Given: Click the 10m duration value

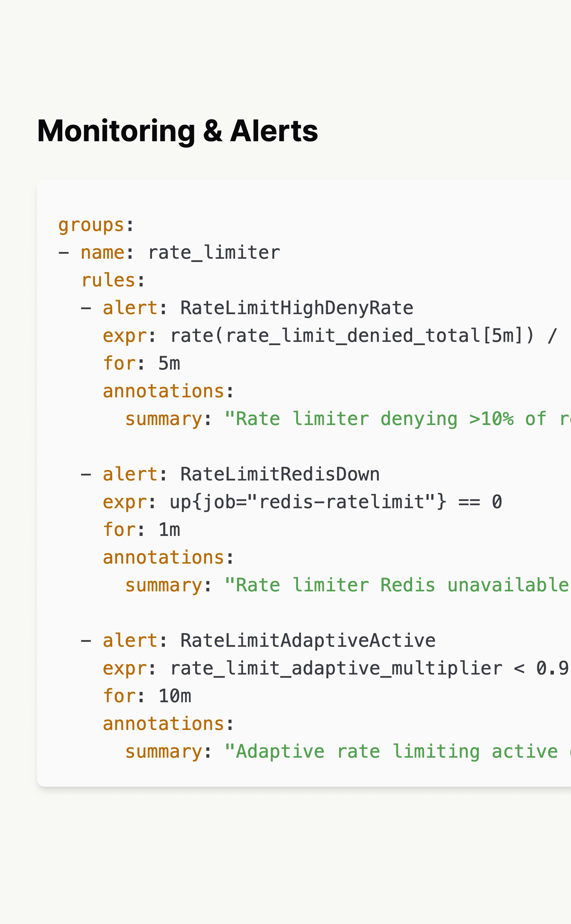Looking at the screenshot, I should pyautogui.click(x=174, y=696).
